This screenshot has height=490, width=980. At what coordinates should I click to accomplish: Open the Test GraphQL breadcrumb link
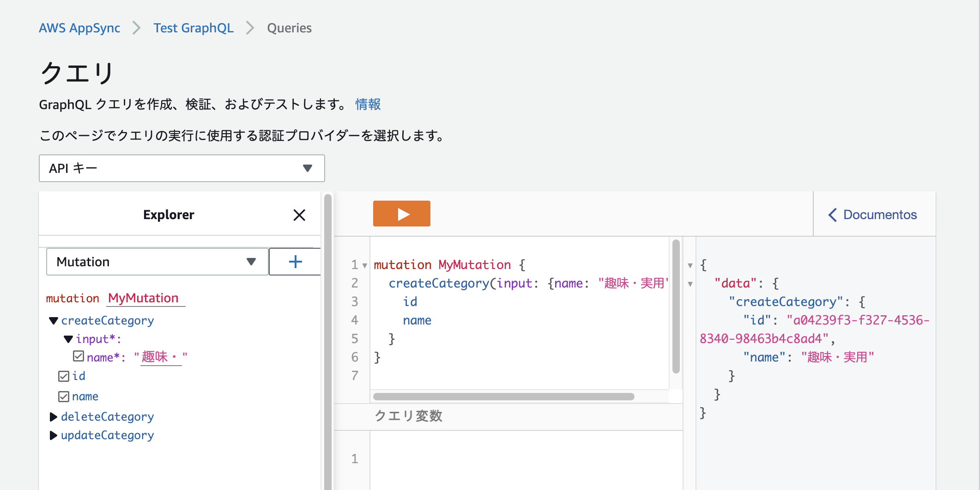194,28
